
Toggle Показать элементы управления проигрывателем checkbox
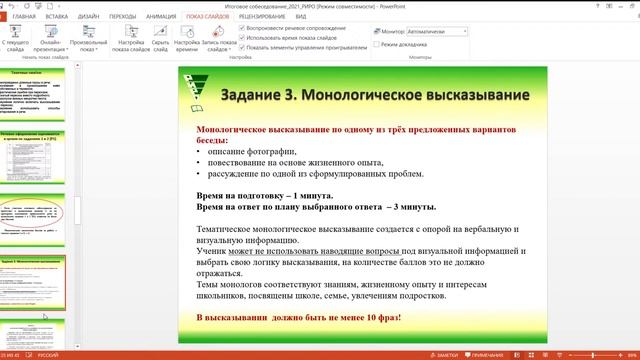tap(242, 47)
